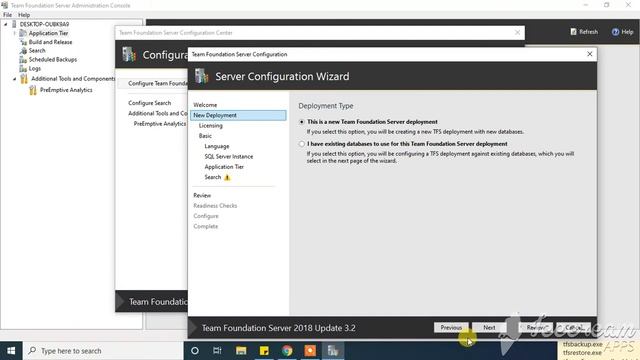Select DESKTOP-OUBK8A9 server node
The image size is (640, 360).
[x=44, y=24]
